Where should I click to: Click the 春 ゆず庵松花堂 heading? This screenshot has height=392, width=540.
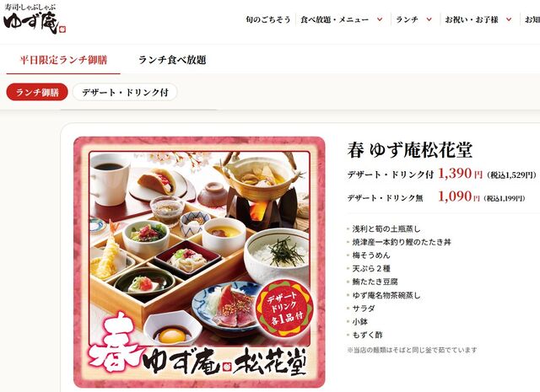point(410,150)
